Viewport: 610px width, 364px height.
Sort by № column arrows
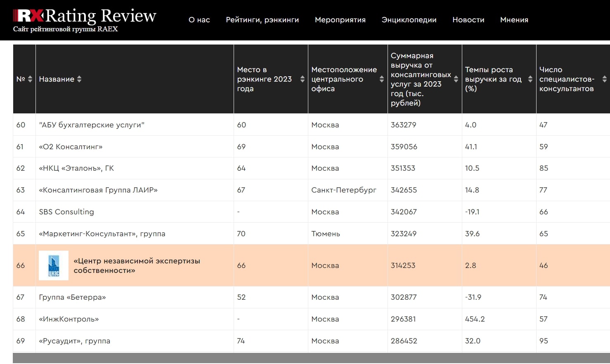click(30, 79)
